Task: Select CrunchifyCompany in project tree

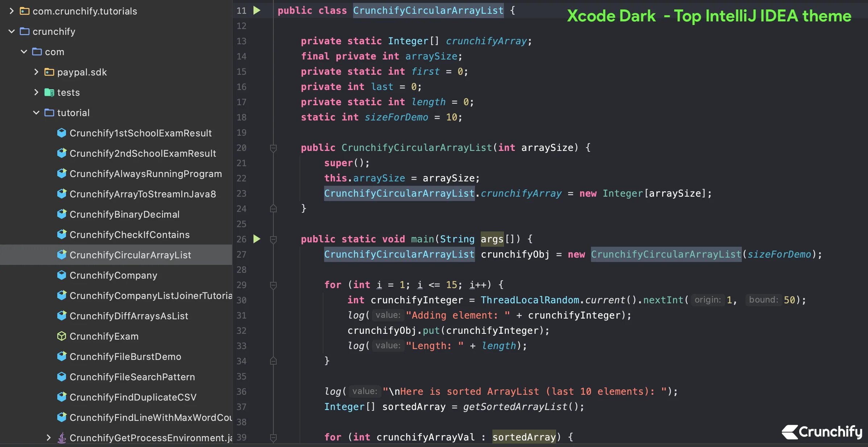Action: (113, 275)
